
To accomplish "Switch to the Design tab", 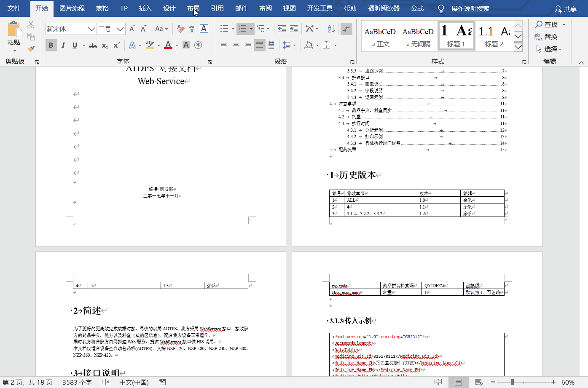I will click(x=169, y=8).
